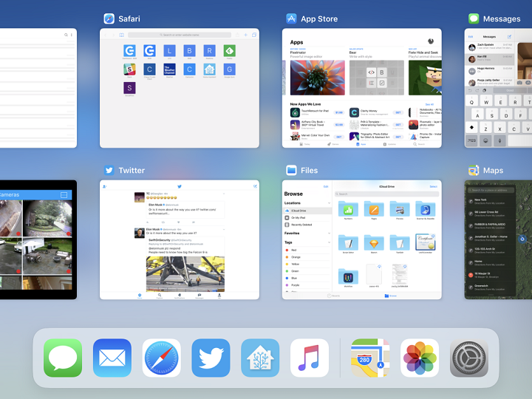Select the Bear featured app banner
The height and width of the screenshot is (399, 532).
[377, 78]
